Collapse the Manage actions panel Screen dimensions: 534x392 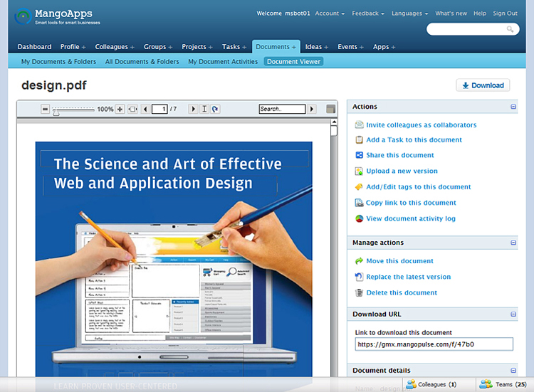tap(513, 243)
